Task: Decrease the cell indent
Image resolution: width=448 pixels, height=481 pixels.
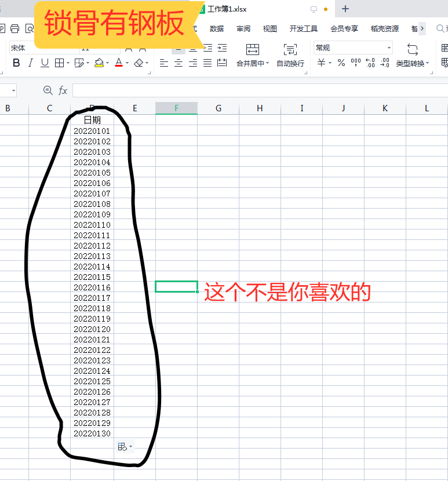Action: pyautogui.click(x=207, y=48)
